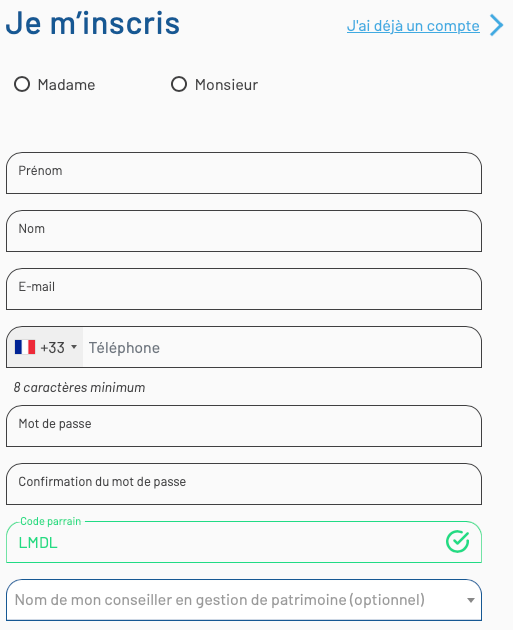Viewport: 513px width, 630px height.
Task: Select the E-mail input field
Action: point(244,289)
